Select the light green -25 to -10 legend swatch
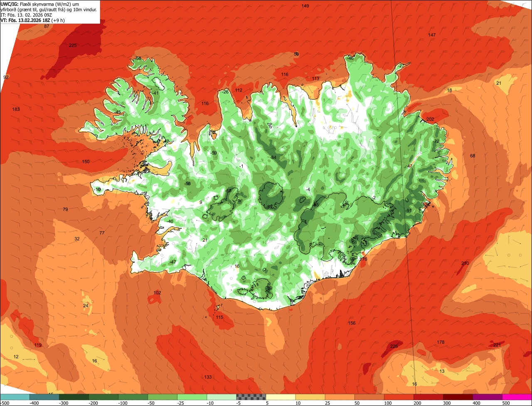 tap(192, 397)
